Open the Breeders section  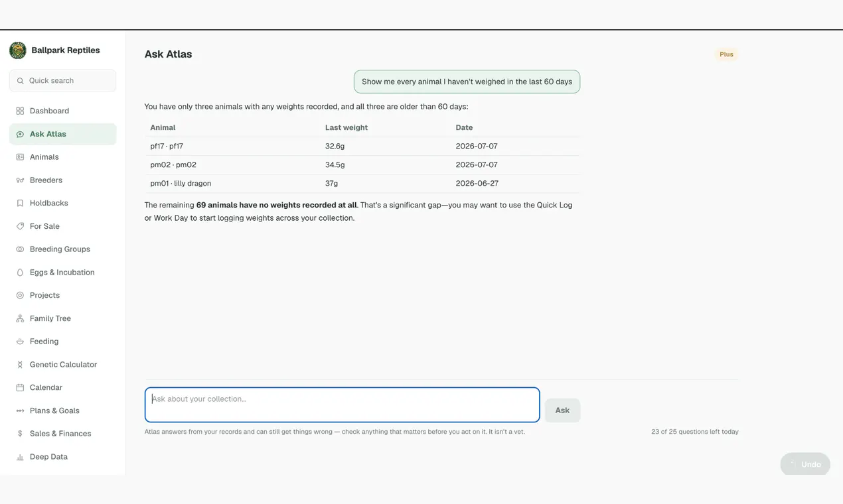(62, 180)
